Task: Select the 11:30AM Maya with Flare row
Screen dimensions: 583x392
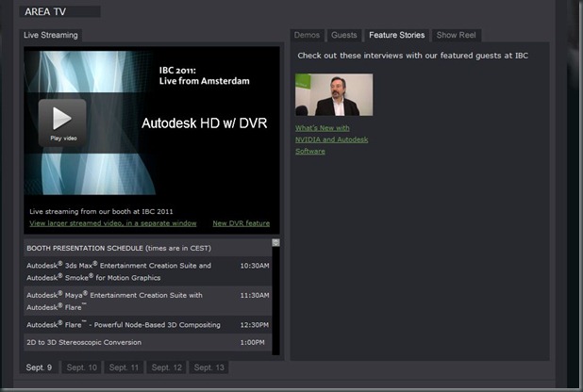Action: point(147,301)
